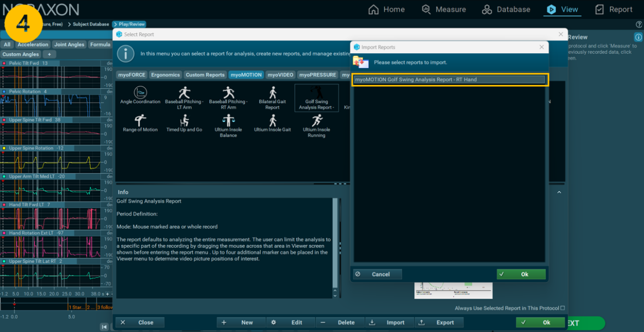The height and width of the screenshot is (332, 644).
Task: Select the Timed Up and Go report
Action: [x=184, y=124]
